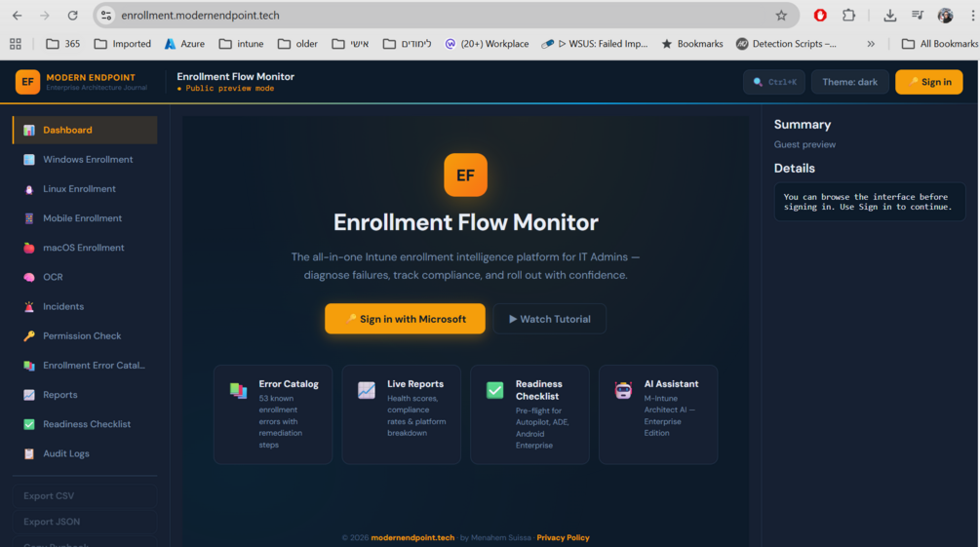This screenshot has width=980, height=547.
Task: Click the Linux penguin icon
Action: pos(28,189)
